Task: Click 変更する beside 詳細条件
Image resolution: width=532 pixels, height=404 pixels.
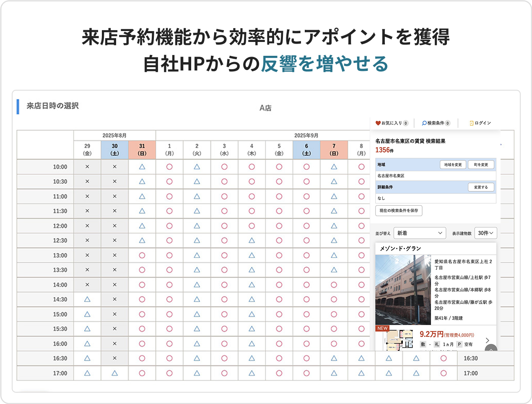Action: point(481,188)
